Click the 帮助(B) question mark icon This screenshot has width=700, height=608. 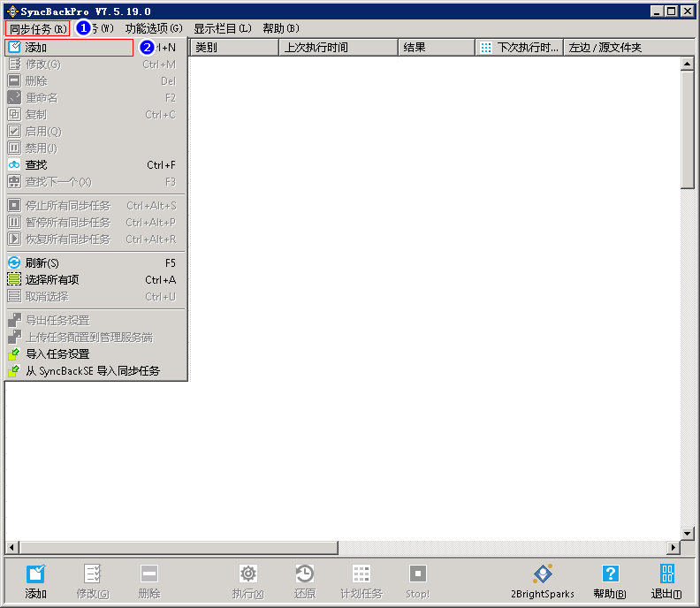tap(610, 574)
